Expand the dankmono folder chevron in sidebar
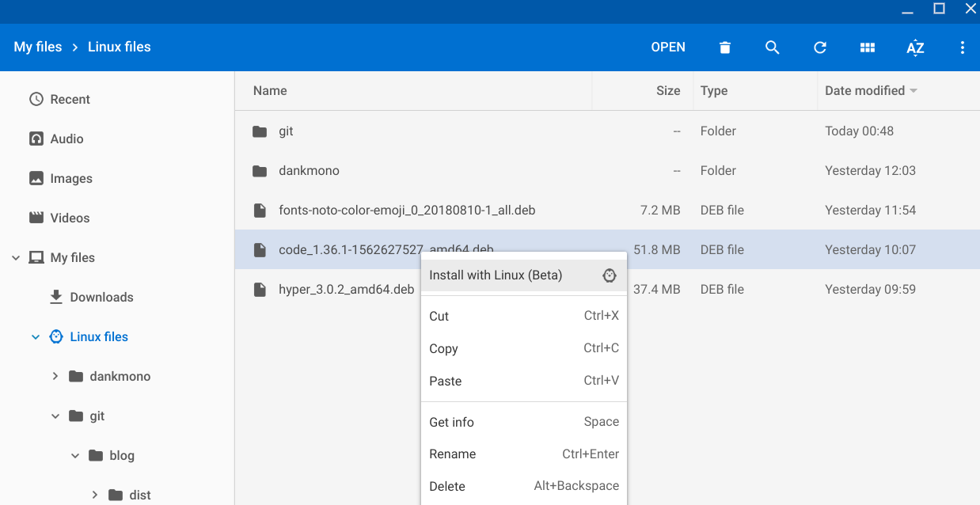This screenshot has height=505, width=980. tap(55, 376)
